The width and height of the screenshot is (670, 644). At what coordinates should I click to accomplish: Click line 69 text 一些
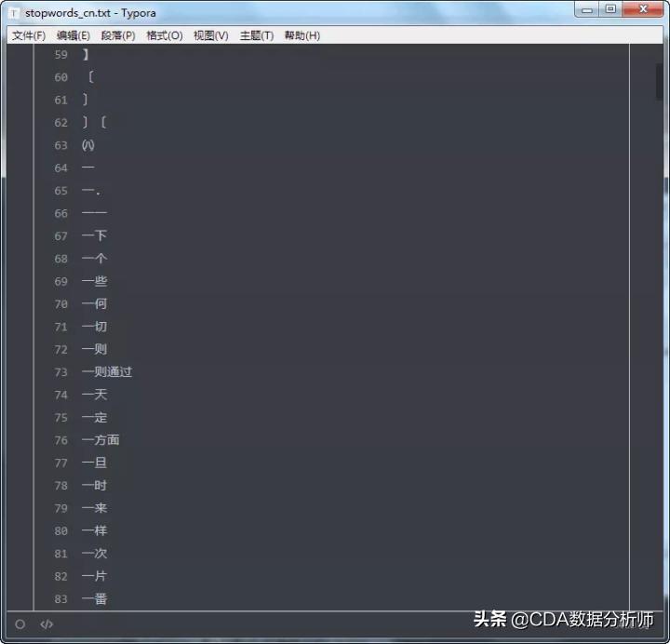tap(94, 281)
